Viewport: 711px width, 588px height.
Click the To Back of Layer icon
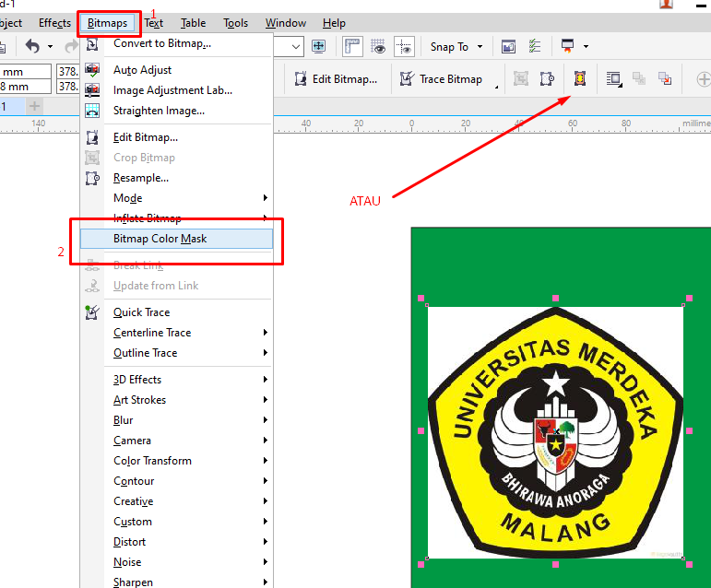point(665,79)
